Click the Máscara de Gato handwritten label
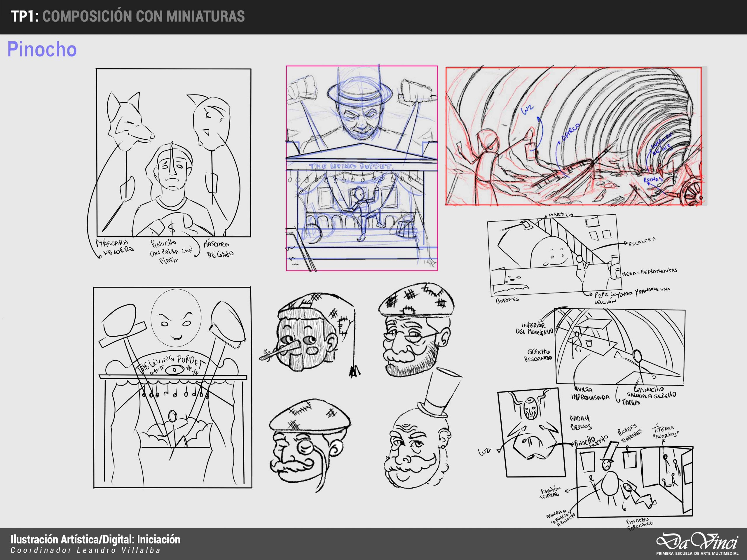This screenshot has height=560, width=747. pyautogui.click(x=218, y=249)
